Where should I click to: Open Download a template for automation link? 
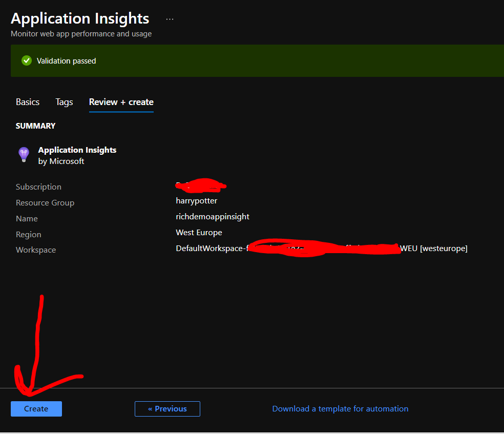340,408
